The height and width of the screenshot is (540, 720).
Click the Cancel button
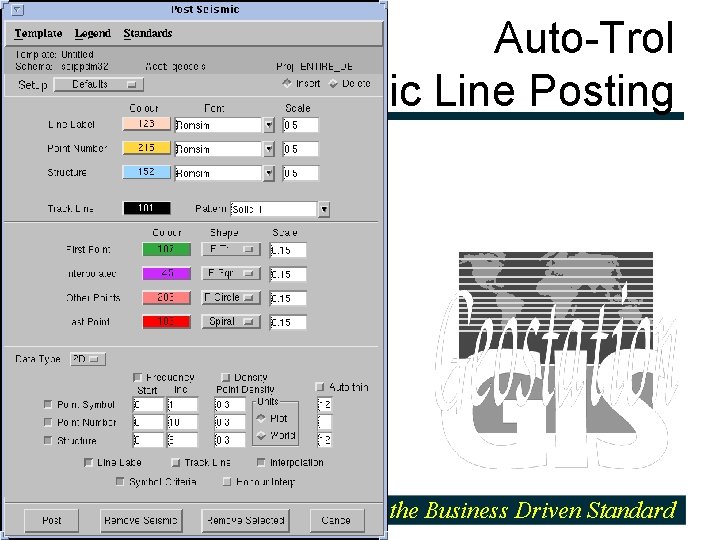coord(336,520)
